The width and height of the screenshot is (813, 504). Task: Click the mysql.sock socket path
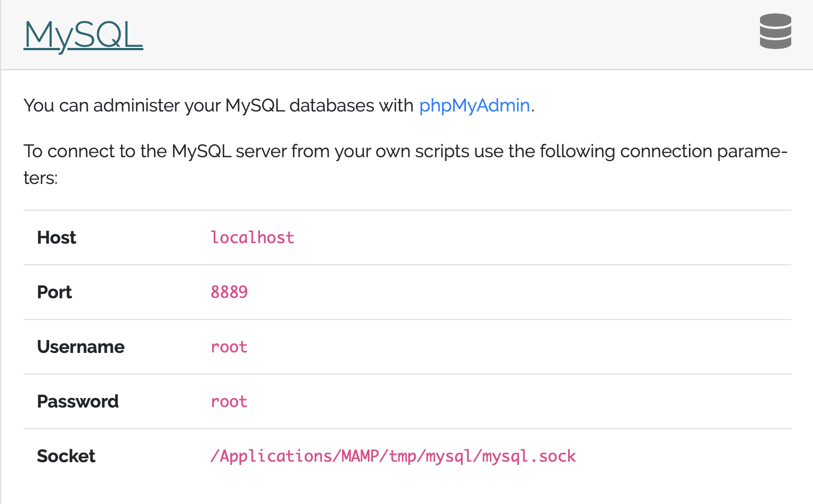tap(393, 456)
